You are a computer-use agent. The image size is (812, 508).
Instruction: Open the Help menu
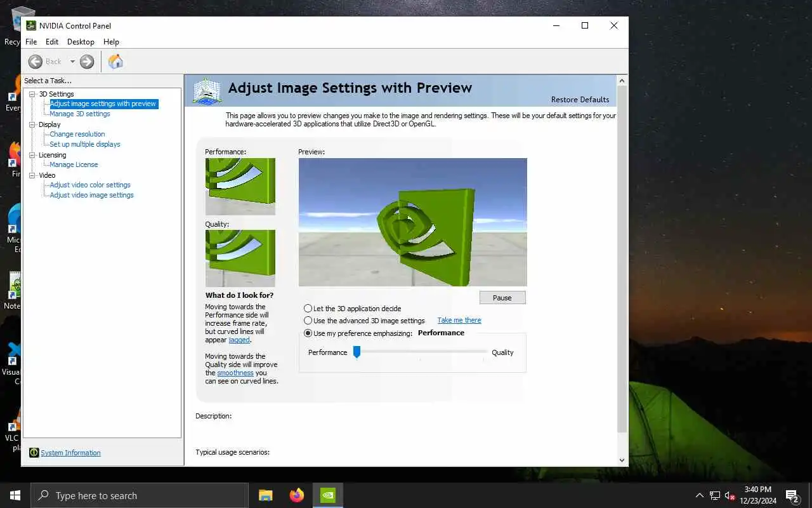point(111,42)
